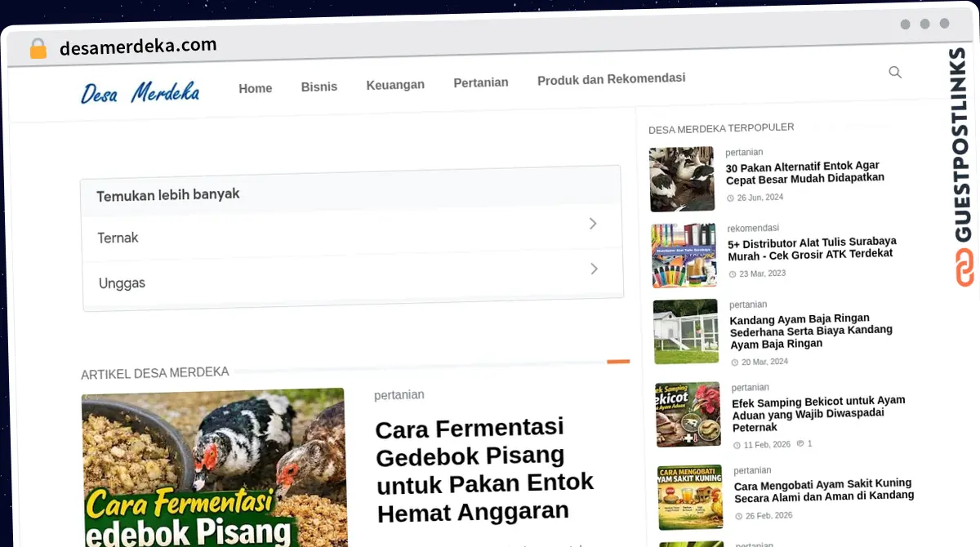Click the Temukan lebih banyak heading
Image resolution: width=980 pixels, height=547 pixels.
(167, 195)
